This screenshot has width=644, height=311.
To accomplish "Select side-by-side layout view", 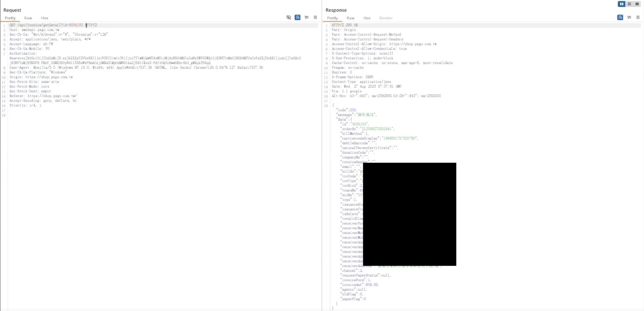I will [621, 4].
